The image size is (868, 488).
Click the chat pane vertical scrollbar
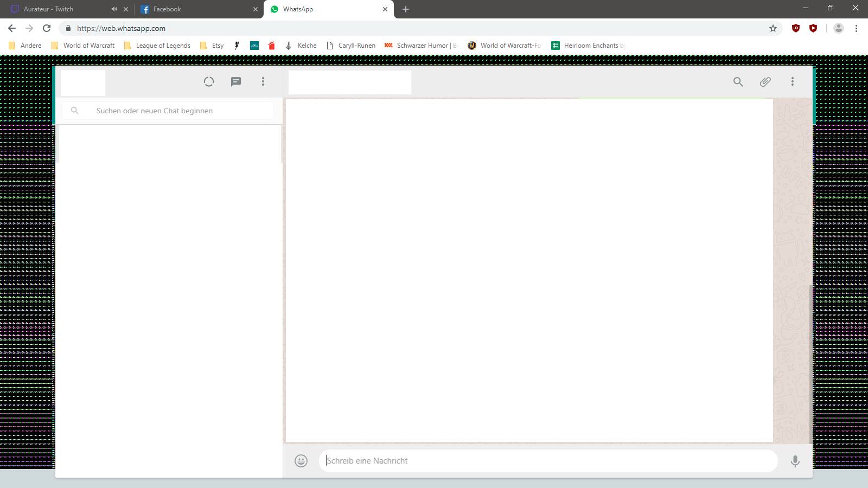click(x=811, y=363)
